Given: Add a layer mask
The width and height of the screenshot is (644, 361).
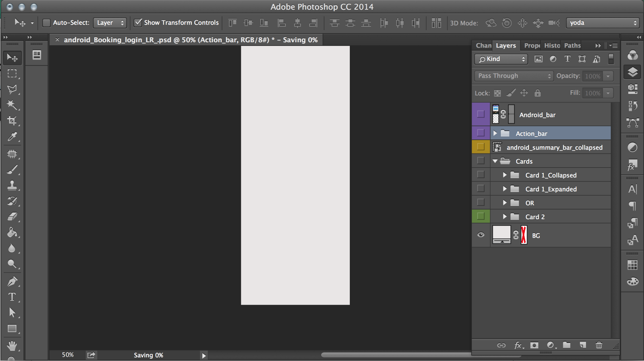Looking at the screenshot, I should tap(534, 345).
